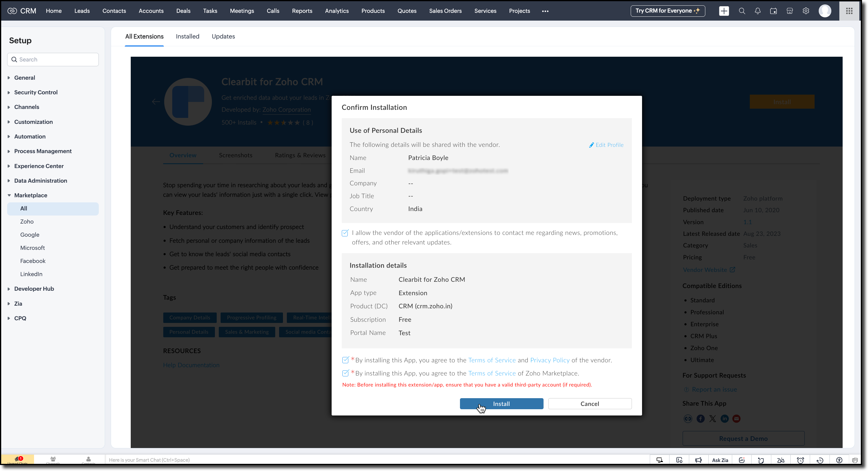868x471 pixels.
Task: Open the calendar icon in header
Action: click(x=773, y=11)
